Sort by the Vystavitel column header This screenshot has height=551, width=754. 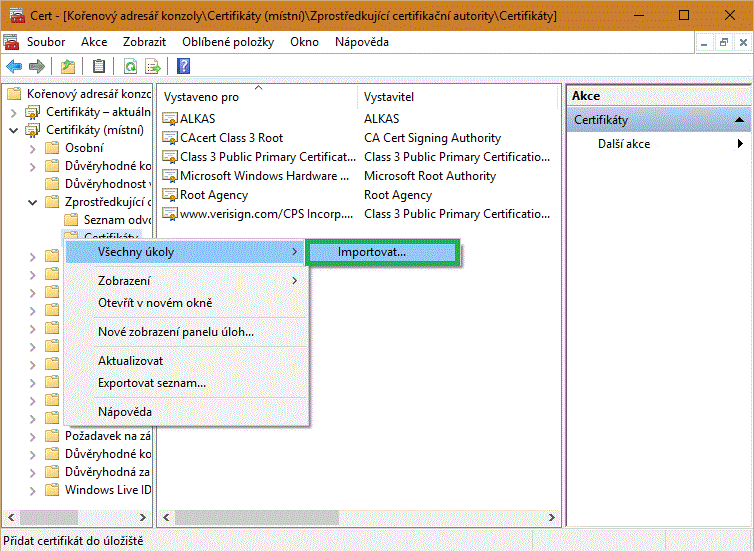389,97
